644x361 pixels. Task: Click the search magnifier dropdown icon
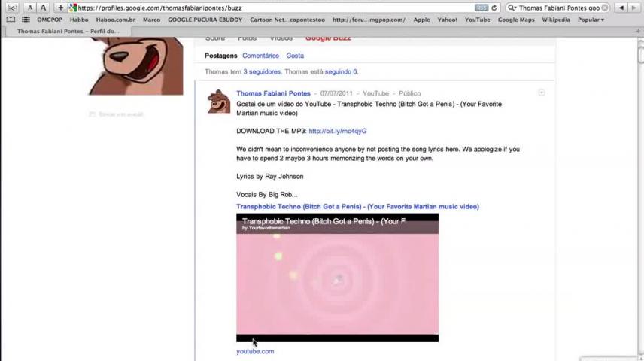[512, 8]
